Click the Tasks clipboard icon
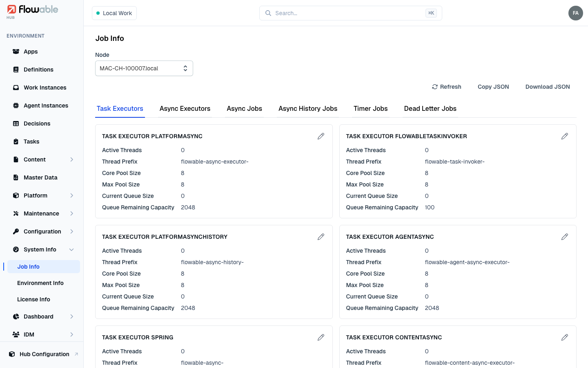The height and width of the screenshot is (368, 588). (16, 141)
